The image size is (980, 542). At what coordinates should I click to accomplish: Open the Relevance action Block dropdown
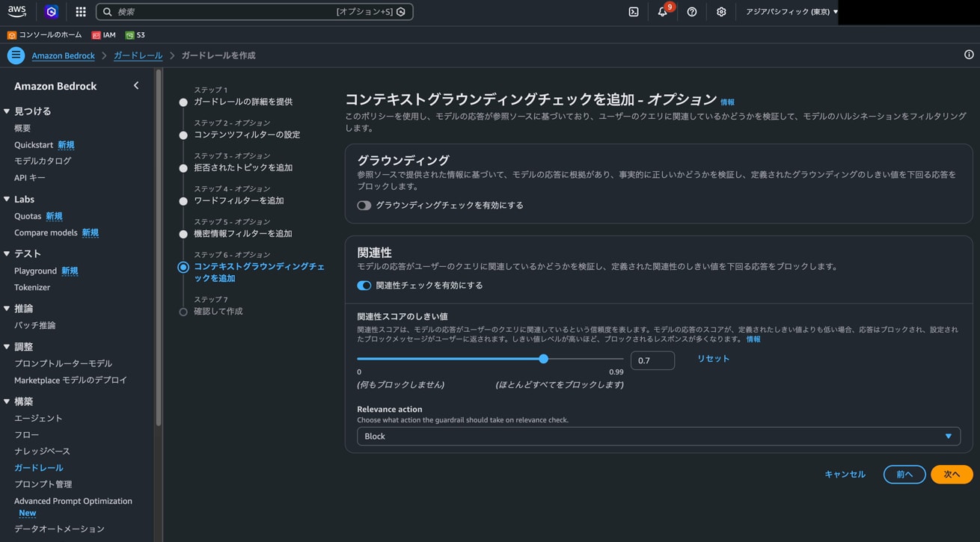tap(658, 437)
